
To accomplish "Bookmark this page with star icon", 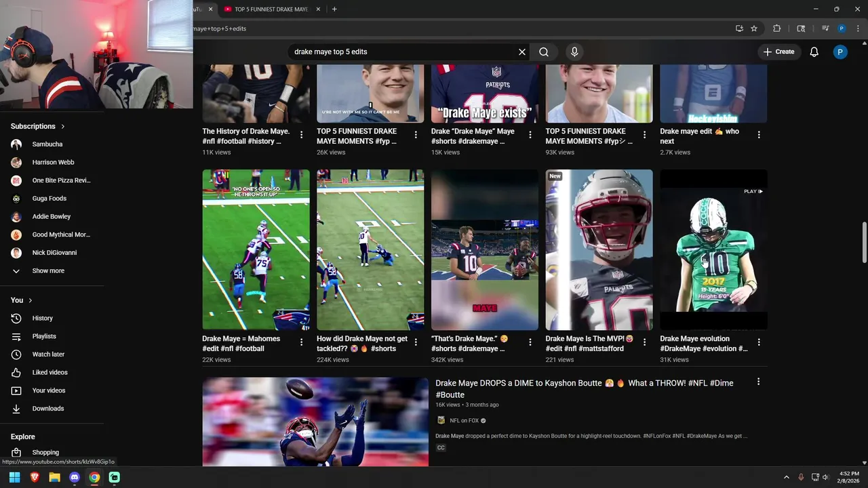I will click(754, 28).
